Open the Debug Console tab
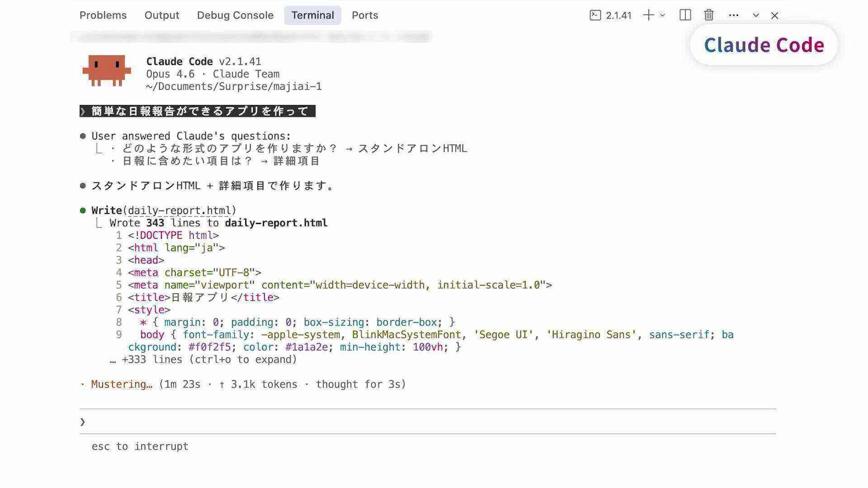The width and height of the screenshot is (868, 488). click(x=235, y=16)
